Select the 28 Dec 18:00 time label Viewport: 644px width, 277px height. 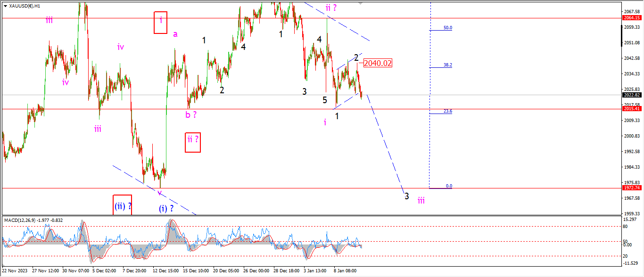287,271
